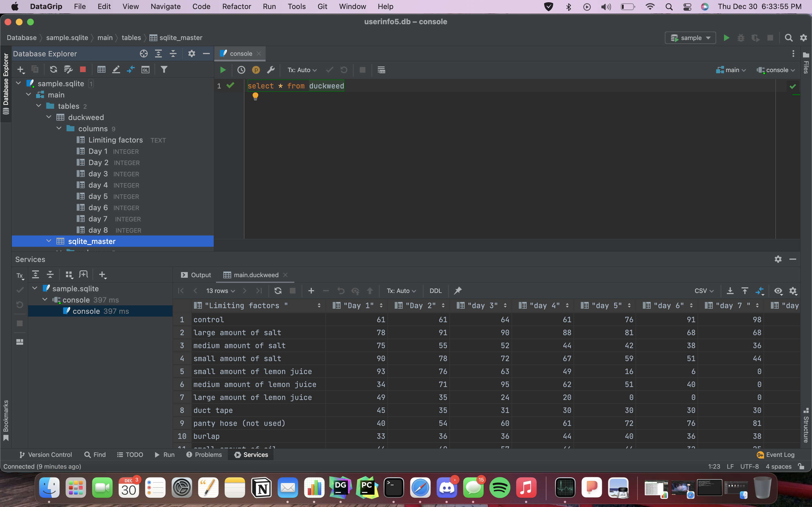Open the search magnifier in the toolbar

click(789, 37)
